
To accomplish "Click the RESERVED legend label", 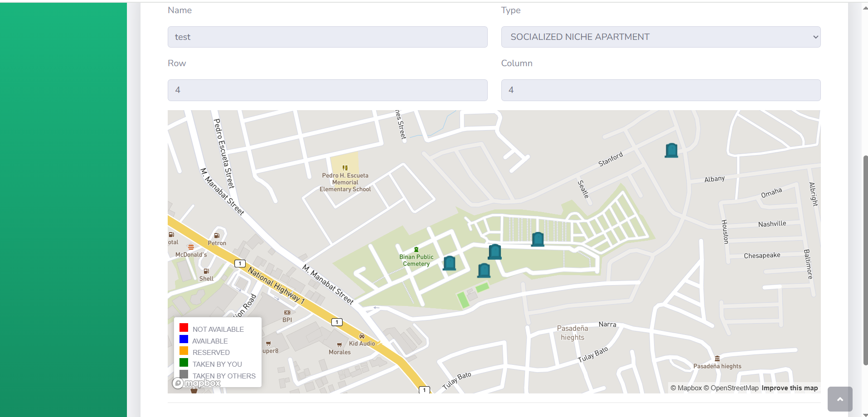I will pos(211,352).
